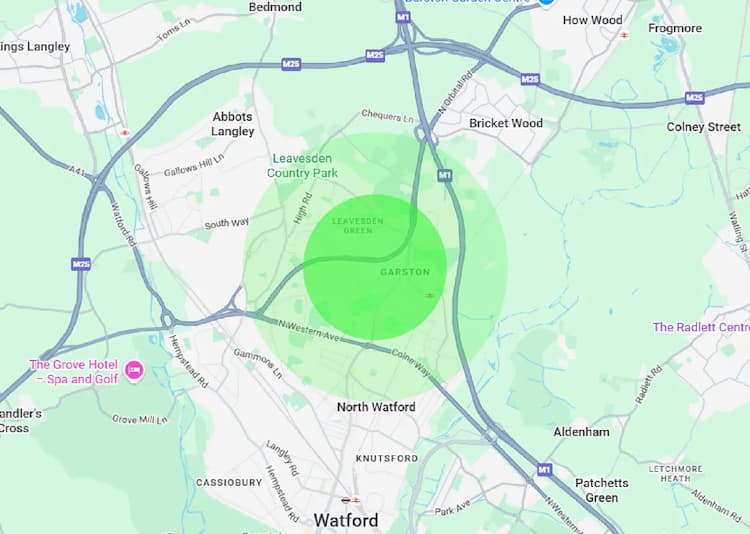Image resolution: width=750 pixels, height=534 pixels.
Task: Click the M25 shield near Colney Street
Action: (695, 98)
